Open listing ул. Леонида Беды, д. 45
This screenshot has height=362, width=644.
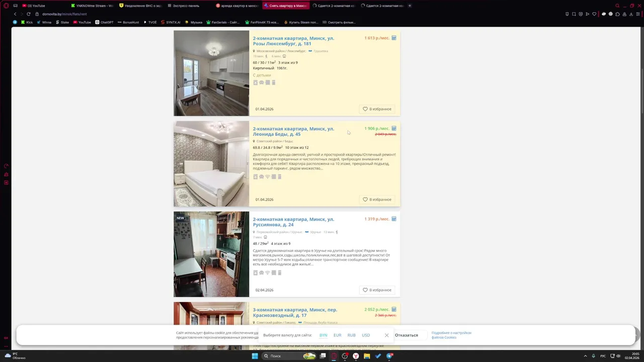293,131
